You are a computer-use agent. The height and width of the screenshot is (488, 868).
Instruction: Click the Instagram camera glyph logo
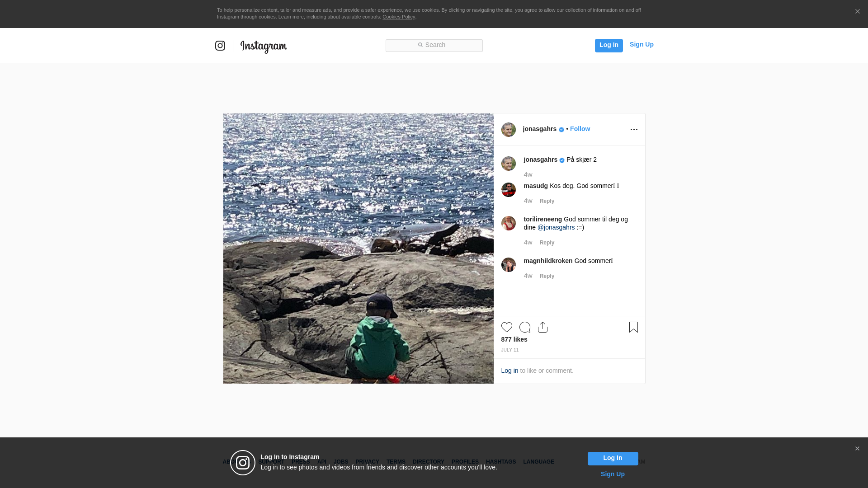[220, 46]
